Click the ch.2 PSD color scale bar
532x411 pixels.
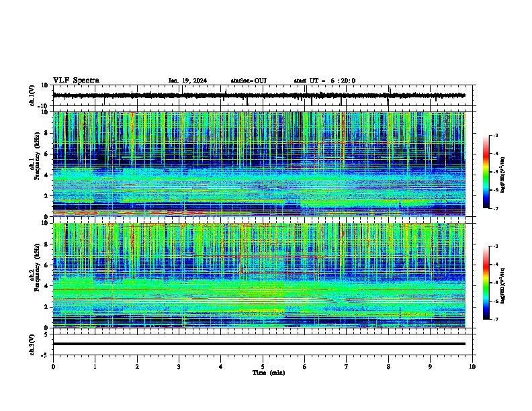tap(486, 283)
